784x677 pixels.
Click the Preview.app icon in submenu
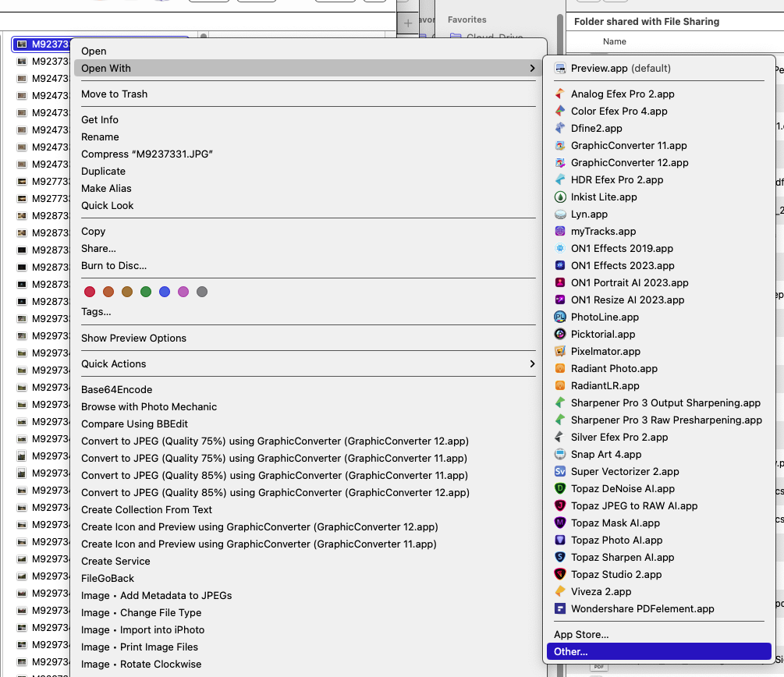(560, 69)
